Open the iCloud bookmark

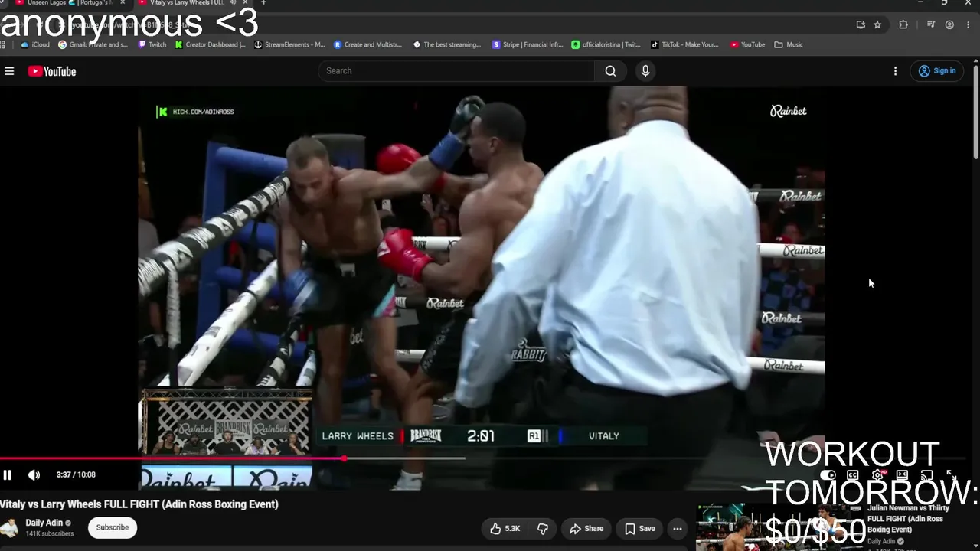click(35, 44)
